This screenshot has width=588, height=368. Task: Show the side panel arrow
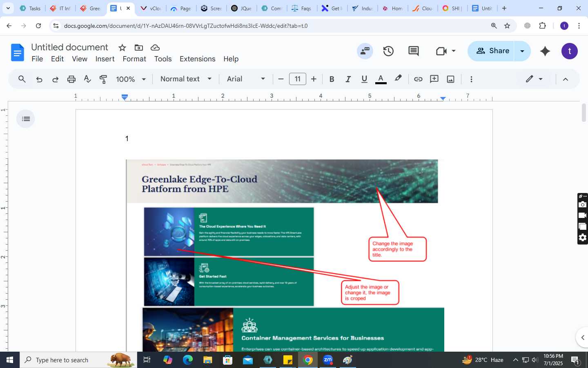(583, 337)
